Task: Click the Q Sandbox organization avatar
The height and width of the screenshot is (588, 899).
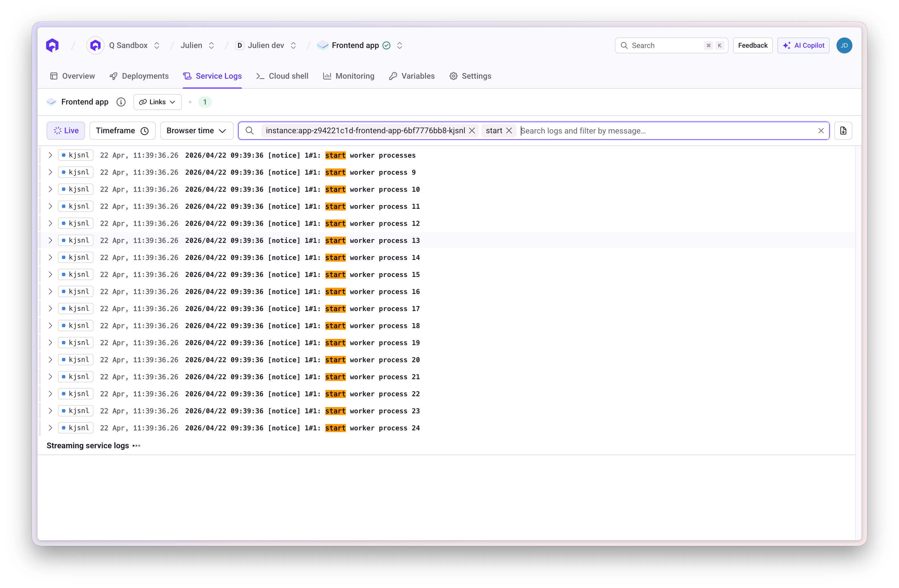Action: [95, 45]
